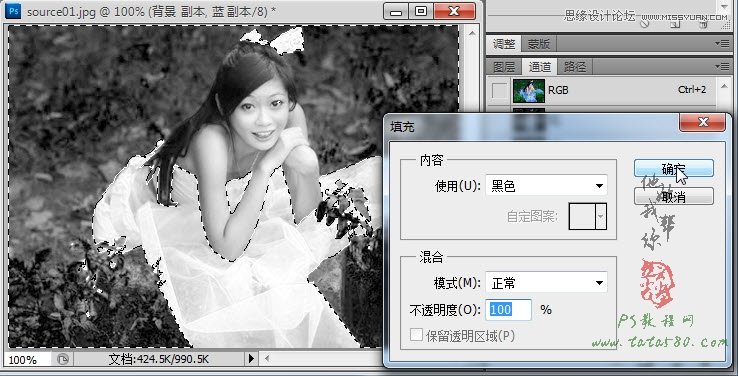
Task: Switch to the 蒙版 tab
Action: tap(538, 44)
